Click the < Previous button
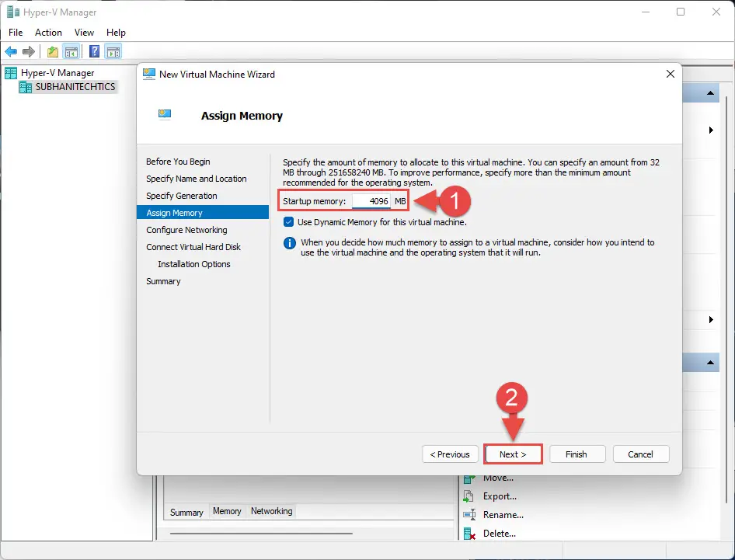The height and width of the screenshot is (560, 735). 450,454
